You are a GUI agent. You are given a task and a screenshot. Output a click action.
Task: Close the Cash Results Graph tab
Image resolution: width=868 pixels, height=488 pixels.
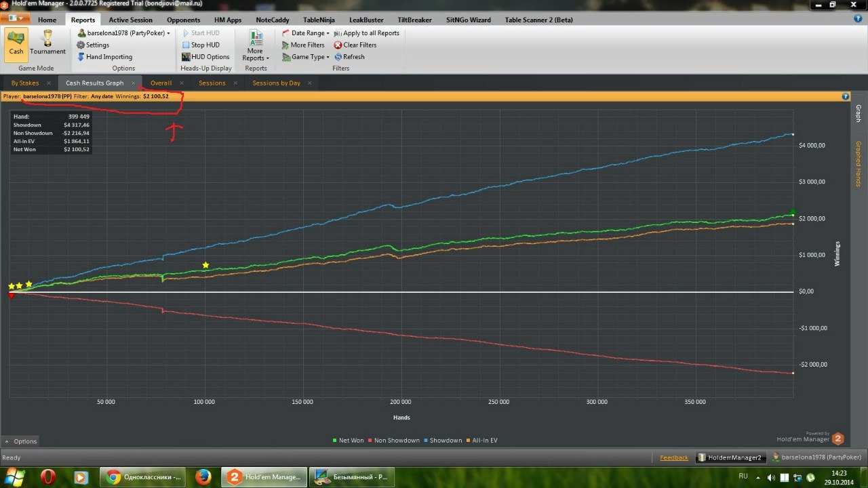pyautogui.click(x=134, y=83)
